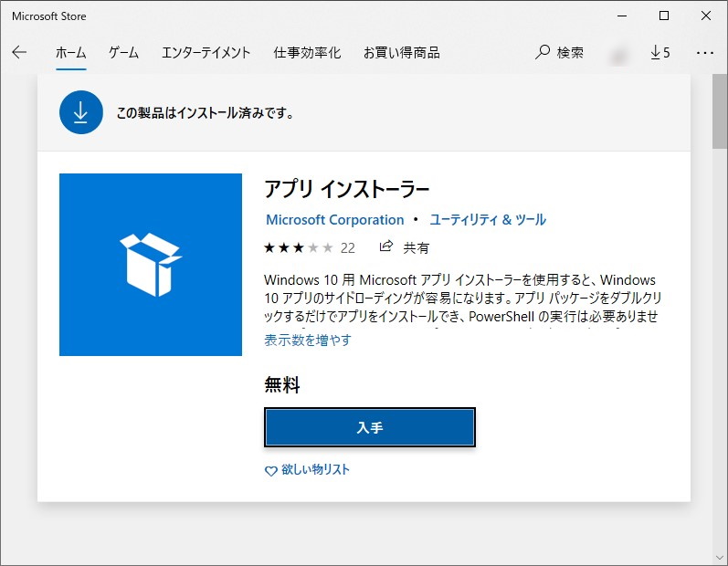Click the scrollbar down arrow

[x=720, y=557]
